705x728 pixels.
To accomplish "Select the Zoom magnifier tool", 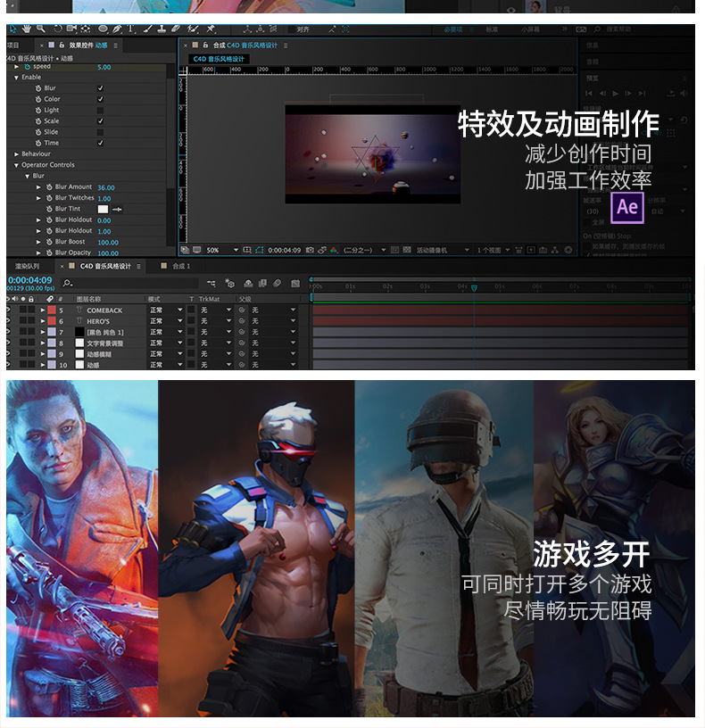I will click(x=41, y=29).
